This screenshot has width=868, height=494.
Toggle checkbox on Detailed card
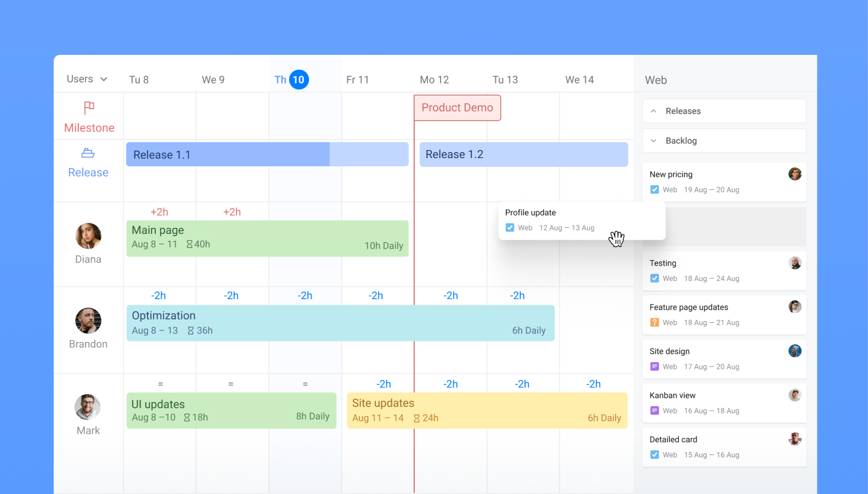click(655, 455)
